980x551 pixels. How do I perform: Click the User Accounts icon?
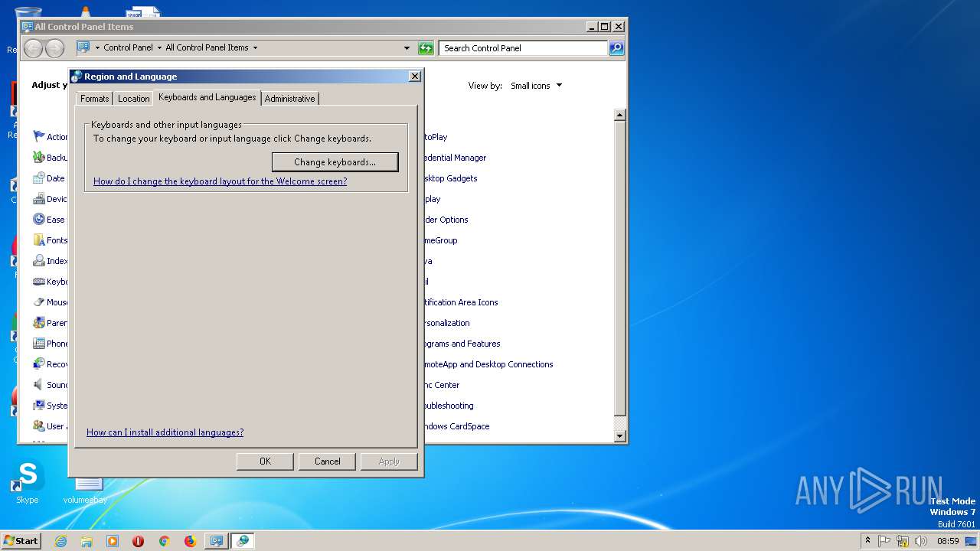(39, 425)
